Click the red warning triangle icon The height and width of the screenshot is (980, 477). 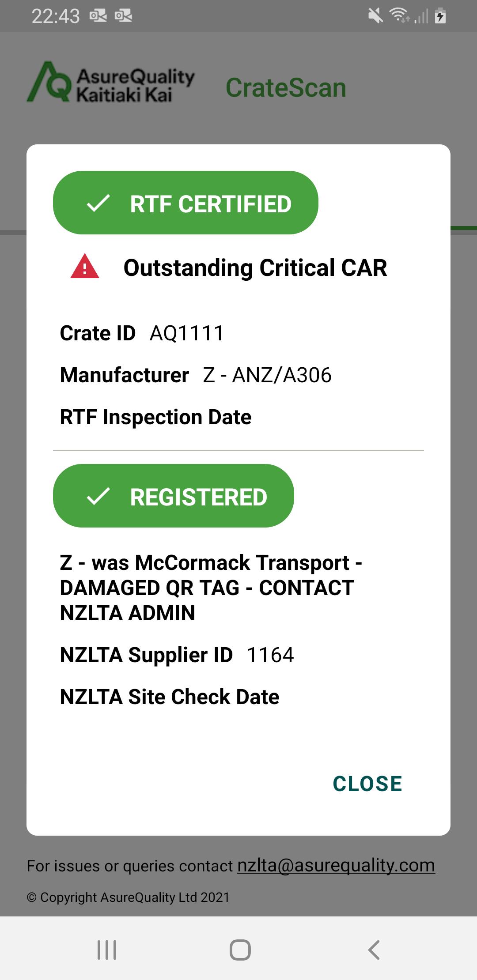(85, 266)
